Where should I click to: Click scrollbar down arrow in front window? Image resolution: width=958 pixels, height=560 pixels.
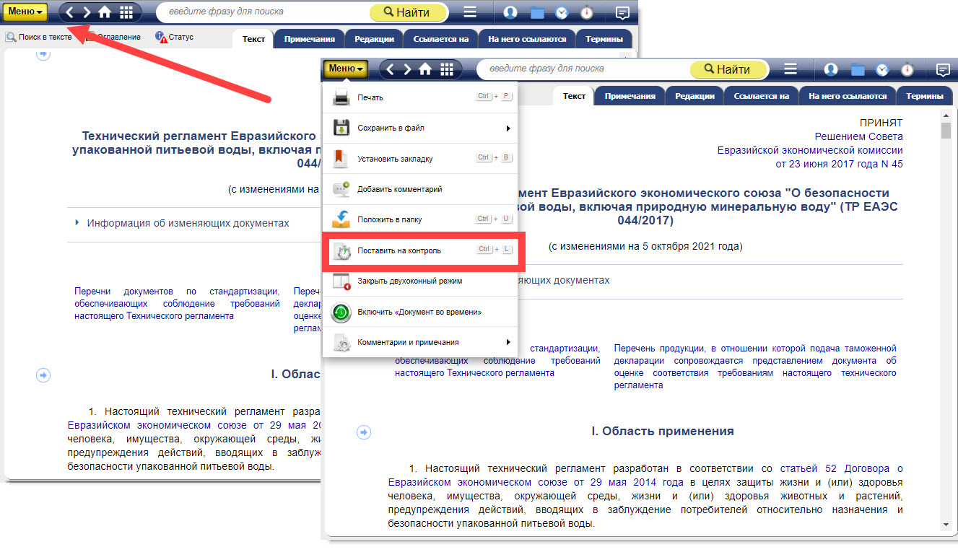coord(946,525)
